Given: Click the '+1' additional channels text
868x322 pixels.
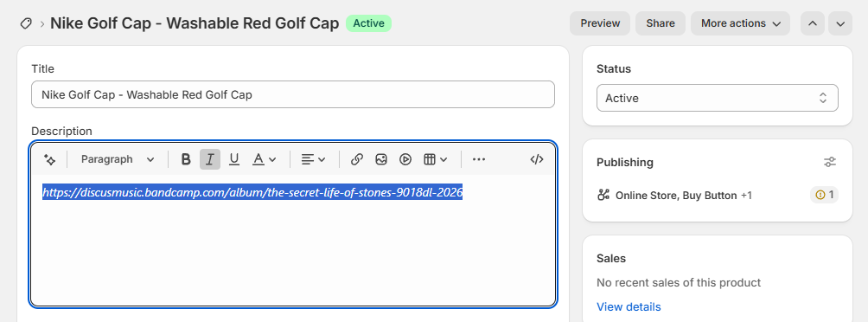Looking at the screenshot, I should coord(746,195).
